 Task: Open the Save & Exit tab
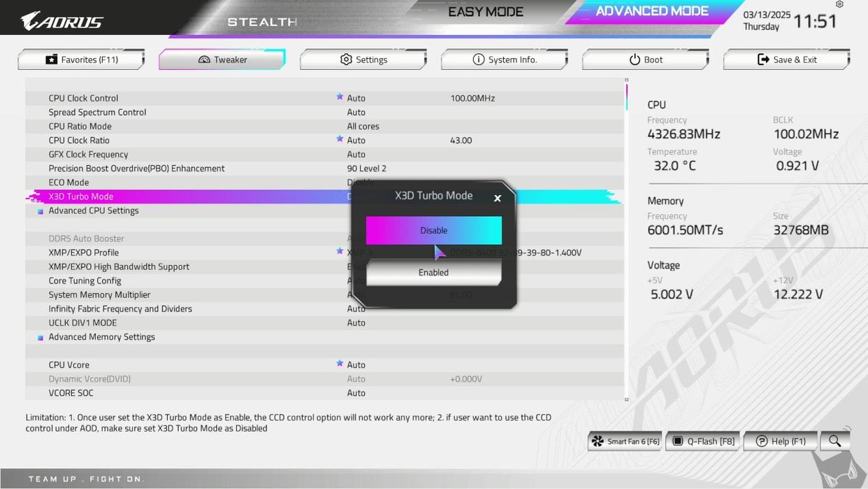click(x=787, y=59)
